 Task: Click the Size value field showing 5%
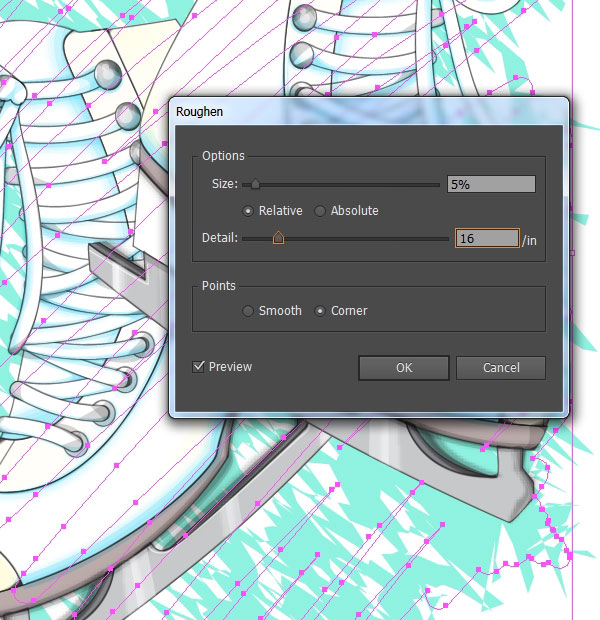tap(491, 184)
